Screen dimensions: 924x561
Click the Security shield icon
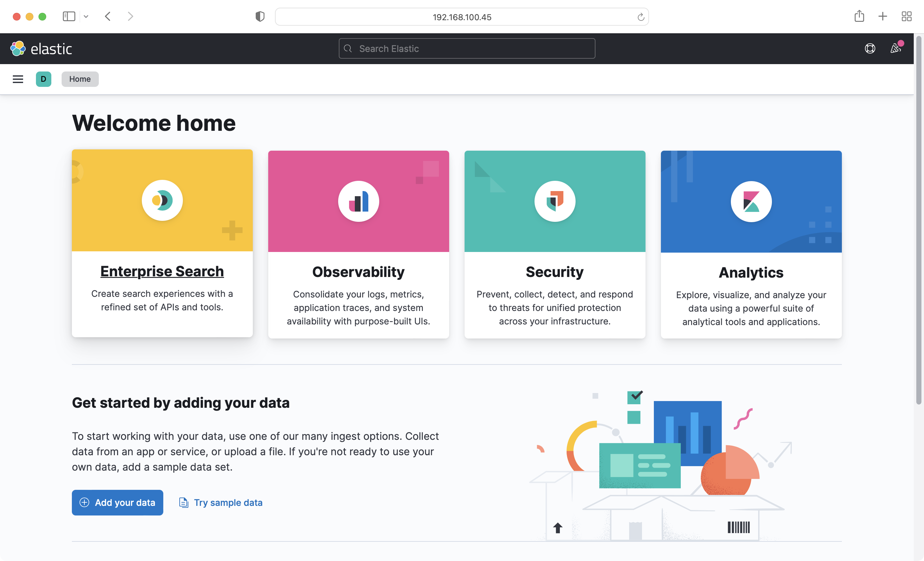pos(554,201)
